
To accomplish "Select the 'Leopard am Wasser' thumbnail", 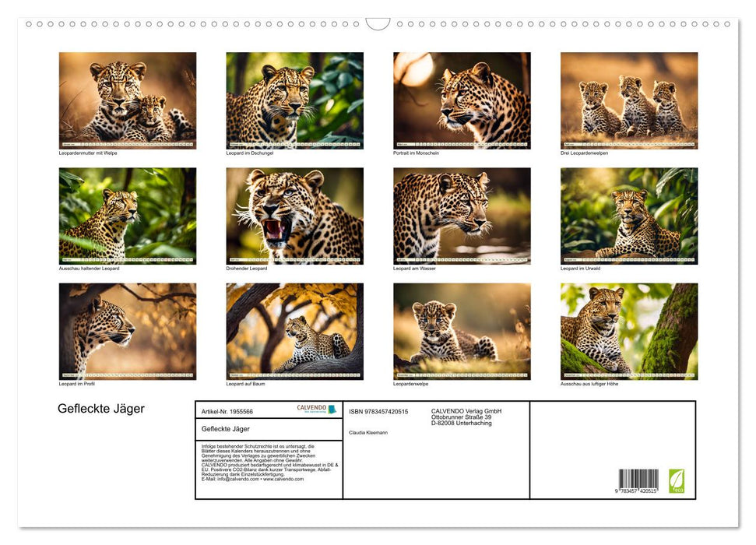I will pyautogui.click(x=462, y=216).
